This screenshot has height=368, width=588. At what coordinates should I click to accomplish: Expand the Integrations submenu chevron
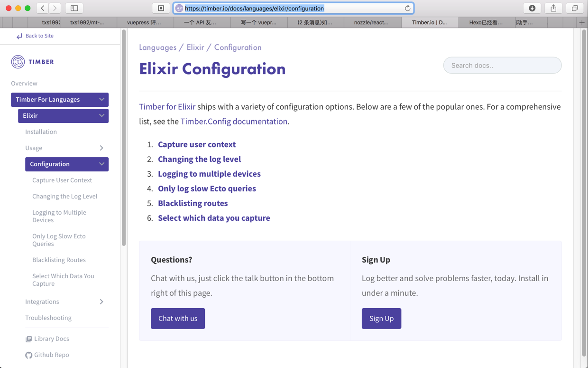[x=101, y=302]
